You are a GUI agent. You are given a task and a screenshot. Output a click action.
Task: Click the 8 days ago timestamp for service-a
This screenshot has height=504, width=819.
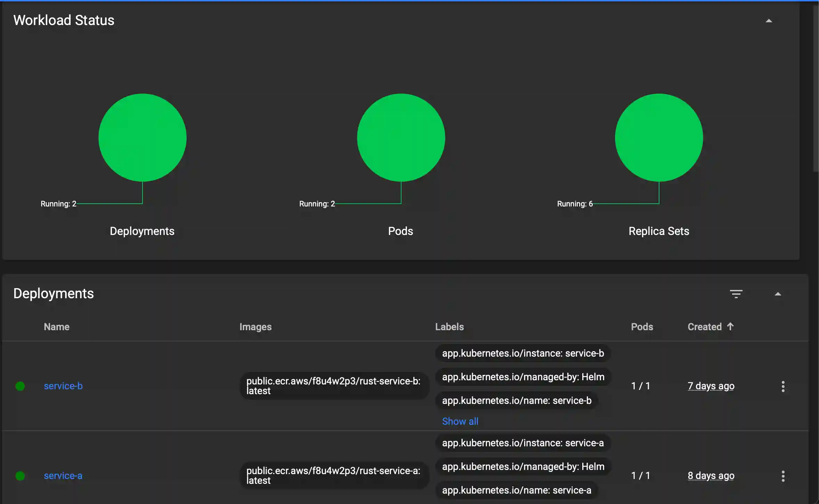point(710,475)
